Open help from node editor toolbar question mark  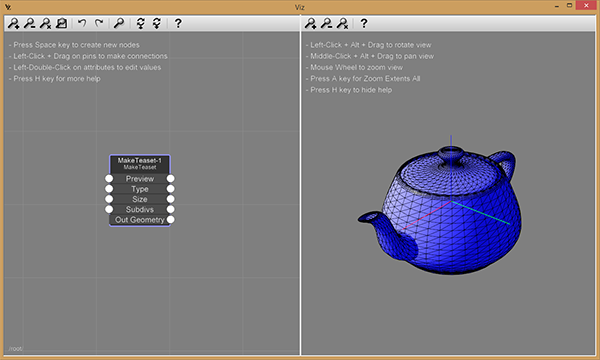[178, 23]
